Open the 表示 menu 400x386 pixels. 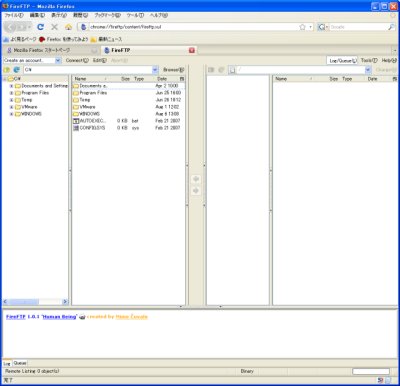click(59, 15)
